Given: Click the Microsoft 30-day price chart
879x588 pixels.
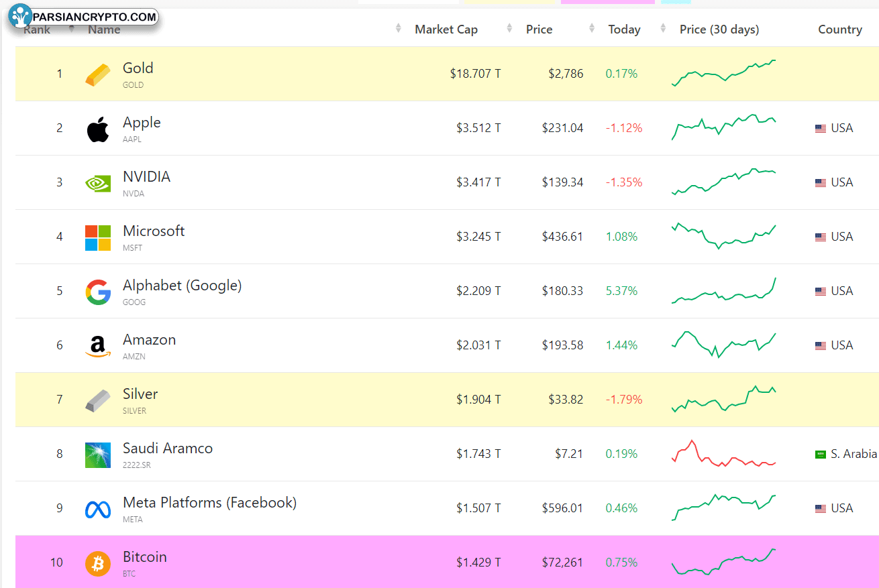Looking at the screenshot, I should pyautogui.click(x=723, y=236).
